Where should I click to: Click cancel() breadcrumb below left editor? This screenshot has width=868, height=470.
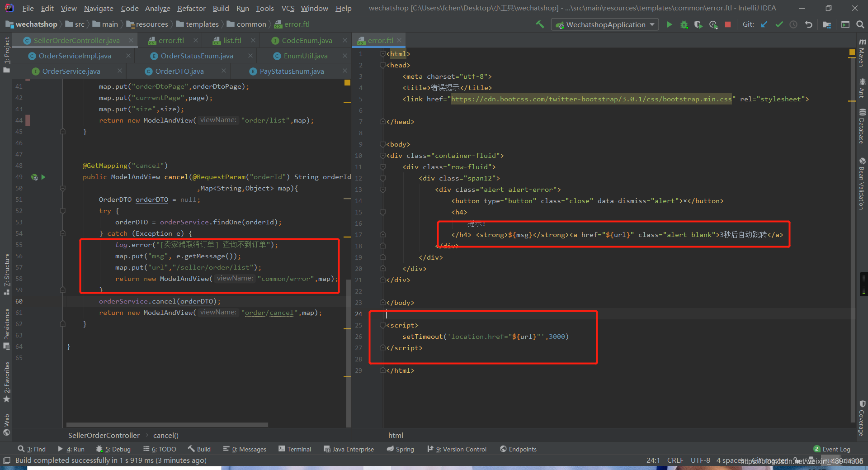pyautogui.click(x=166, y=435)
